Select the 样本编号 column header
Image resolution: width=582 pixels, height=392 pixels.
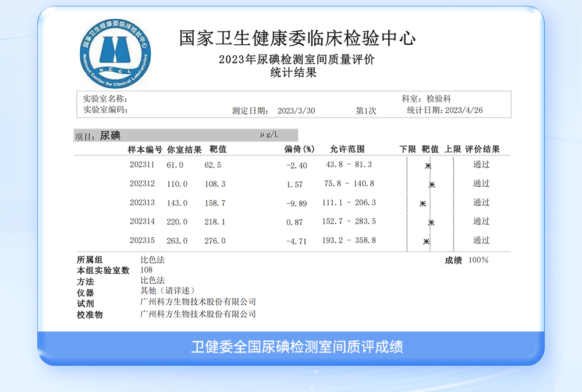(x=145, y=149)
